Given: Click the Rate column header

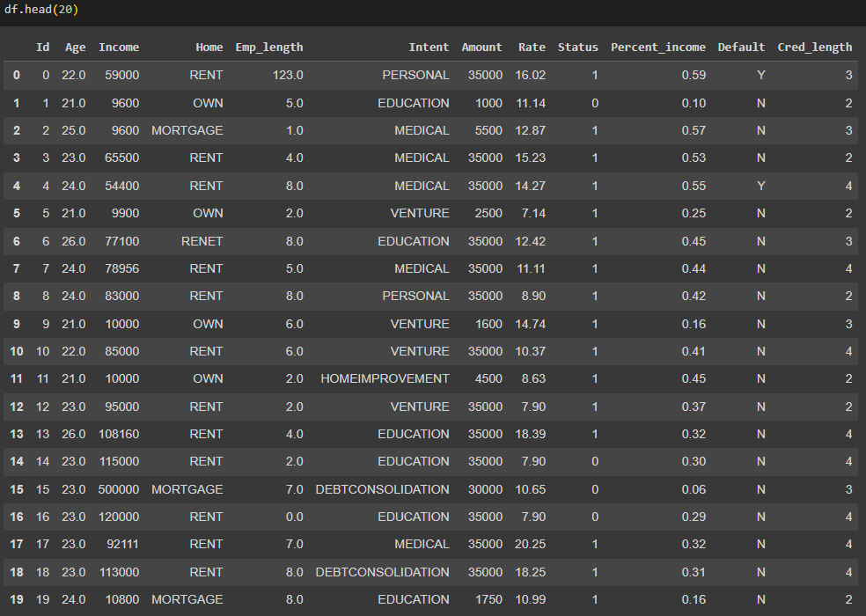Looking at the screenshot, I should click(532, 47).
